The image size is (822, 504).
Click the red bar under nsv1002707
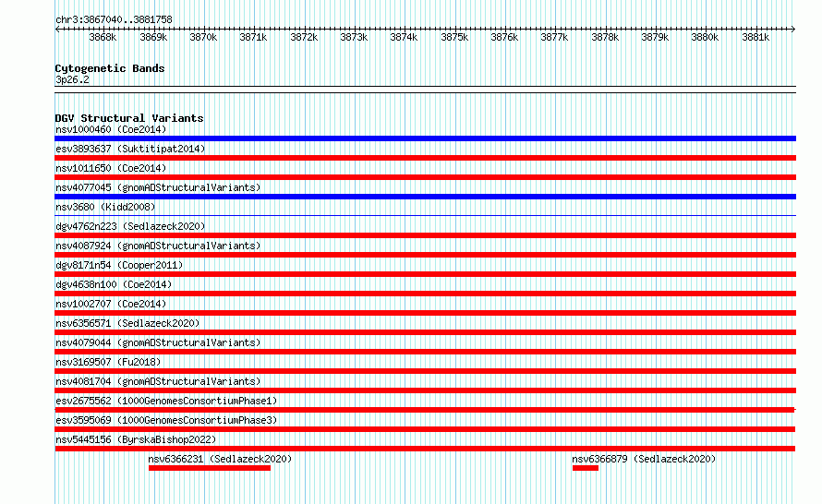click(425, 313)
